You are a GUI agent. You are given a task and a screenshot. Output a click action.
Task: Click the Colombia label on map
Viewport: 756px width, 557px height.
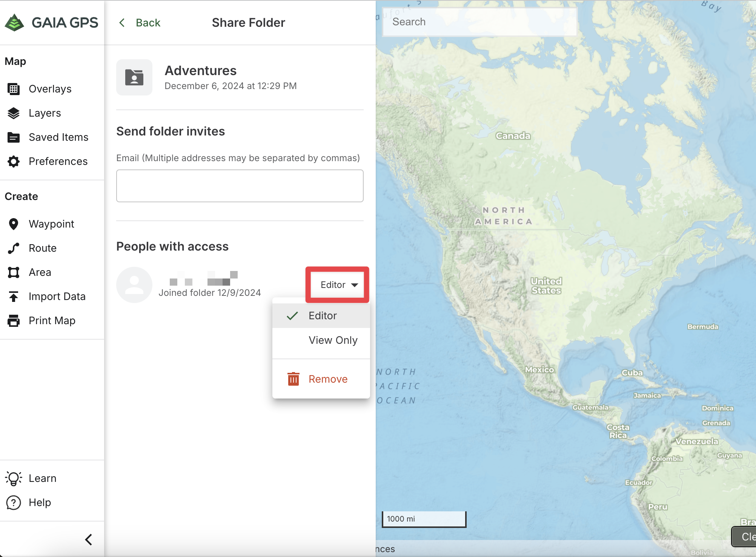click(x=667, y=459)
